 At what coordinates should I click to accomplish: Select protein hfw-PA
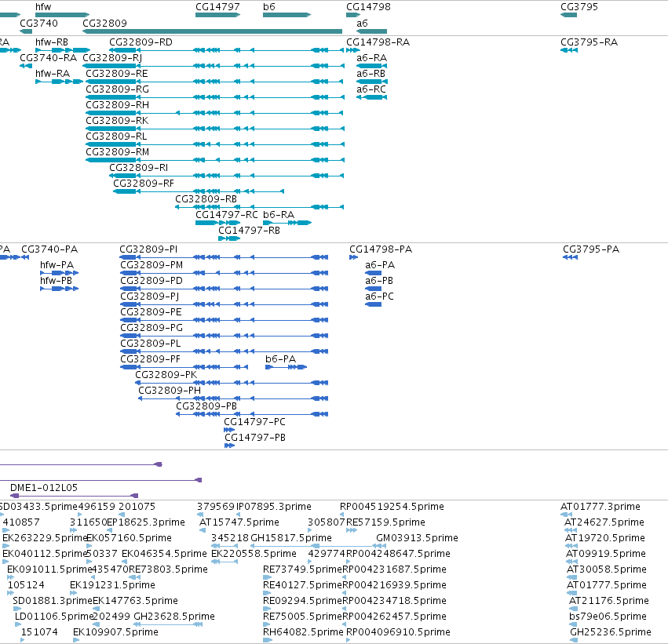(59, 273)
